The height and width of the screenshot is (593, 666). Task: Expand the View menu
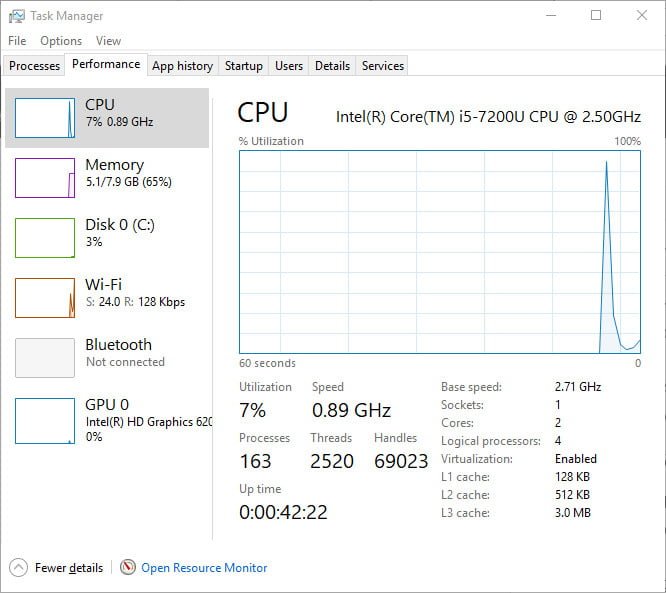coord(108,41)
